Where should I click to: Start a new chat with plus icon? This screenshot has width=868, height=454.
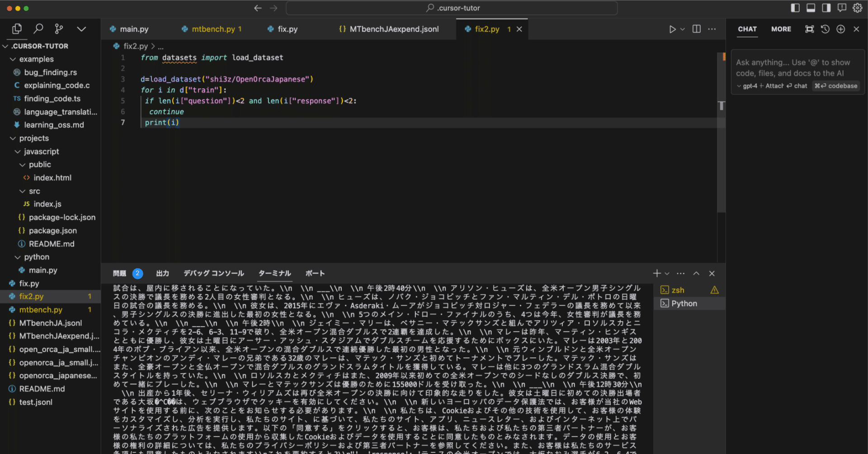point(840,29)
